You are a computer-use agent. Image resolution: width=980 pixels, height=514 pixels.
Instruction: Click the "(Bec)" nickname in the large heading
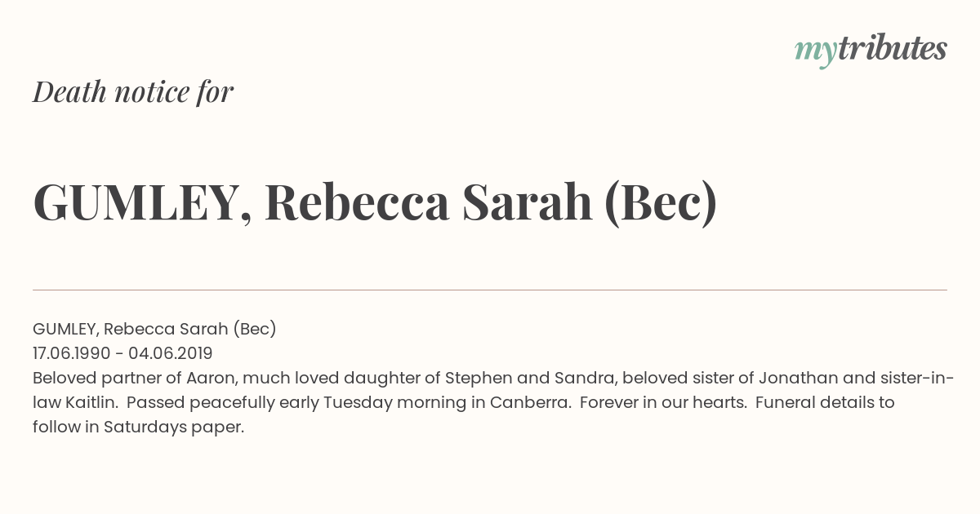coord(661,204)
